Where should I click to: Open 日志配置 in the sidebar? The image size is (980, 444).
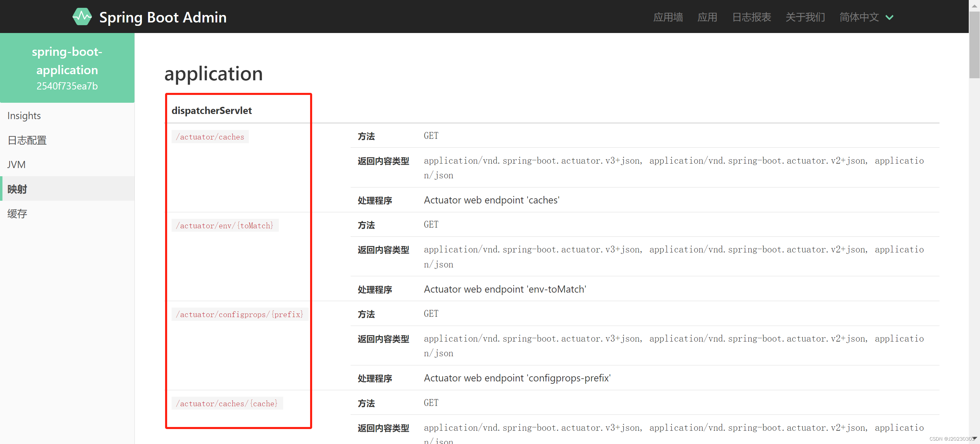(x=27, y=140)
